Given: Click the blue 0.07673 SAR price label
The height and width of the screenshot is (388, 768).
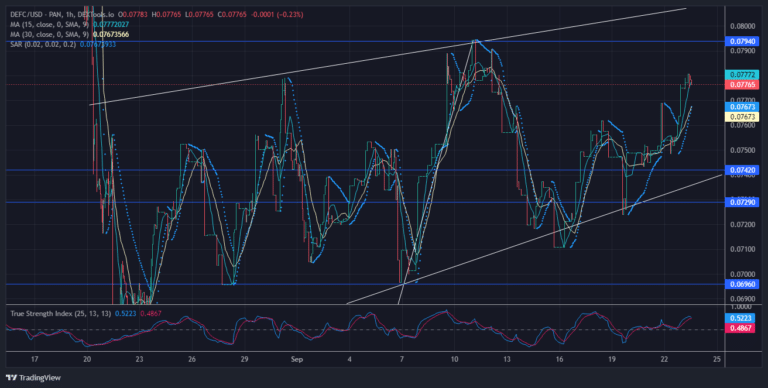Looking at the screenshot, I should [x=742, y=107].
